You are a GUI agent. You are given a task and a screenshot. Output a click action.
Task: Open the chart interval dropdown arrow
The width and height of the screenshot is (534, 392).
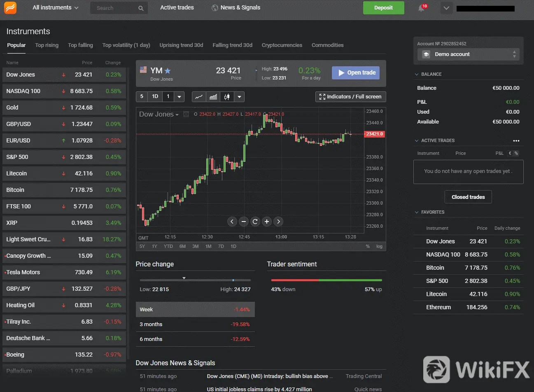coord(179,97)
